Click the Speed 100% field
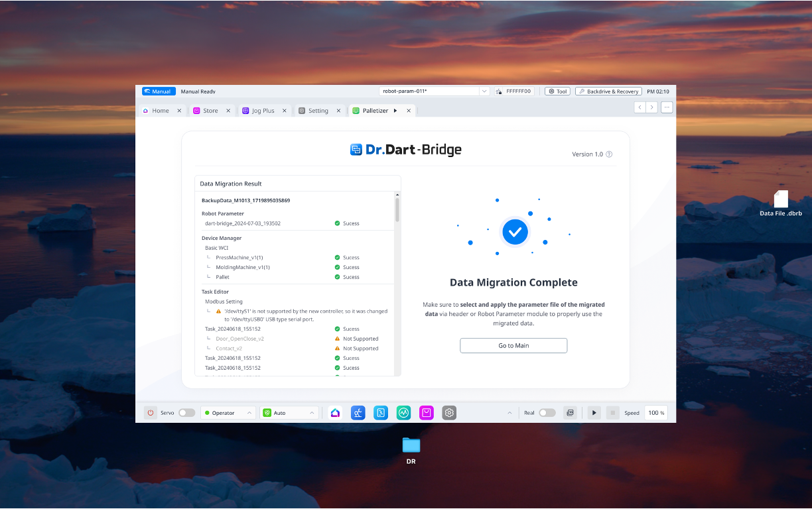Image resolution: width=812 pixels, height=509 pixels. click(x=655, y=413)
